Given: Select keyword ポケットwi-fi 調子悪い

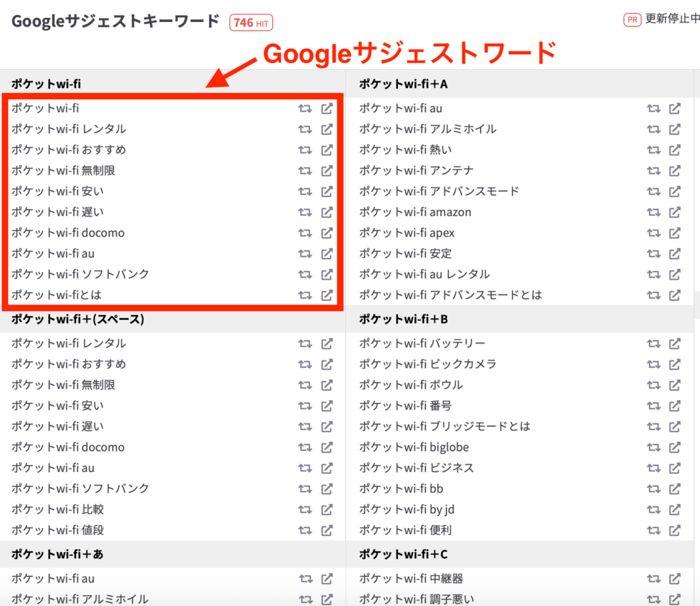Looking at the screenshot, I should [417, 599].
